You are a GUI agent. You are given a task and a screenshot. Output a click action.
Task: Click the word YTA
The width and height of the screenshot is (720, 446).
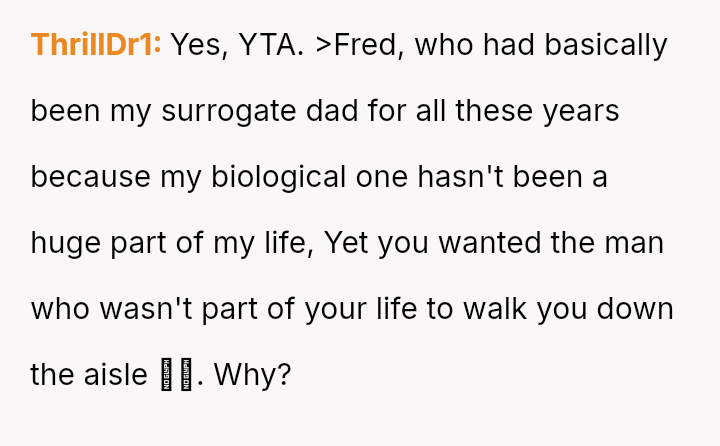269,46
